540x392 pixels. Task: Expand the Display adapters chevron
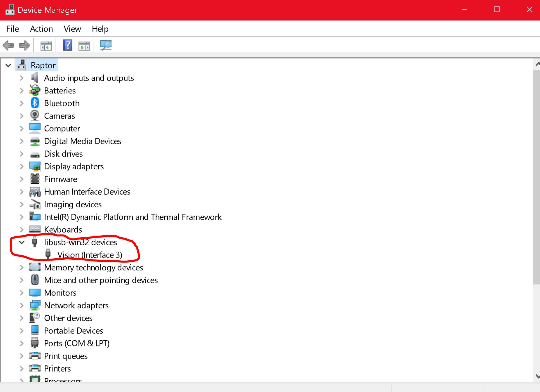22,167
